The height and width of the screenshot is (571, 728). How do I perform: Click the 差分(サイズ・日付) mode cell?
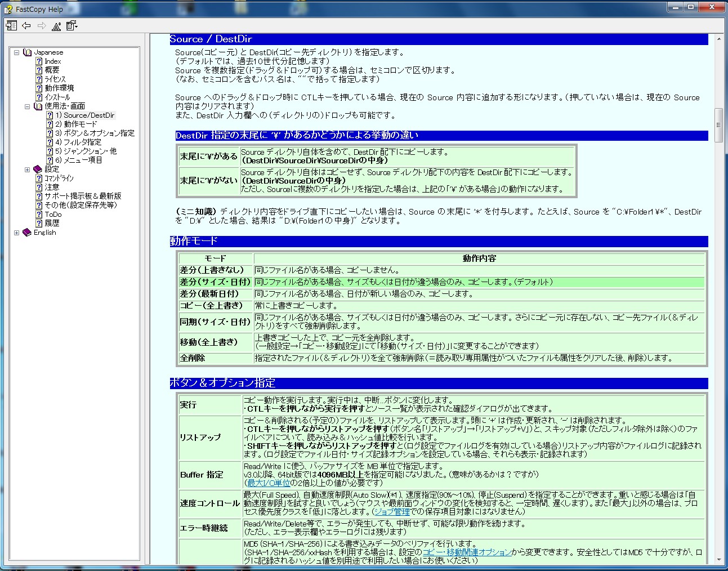click(215, 282)
